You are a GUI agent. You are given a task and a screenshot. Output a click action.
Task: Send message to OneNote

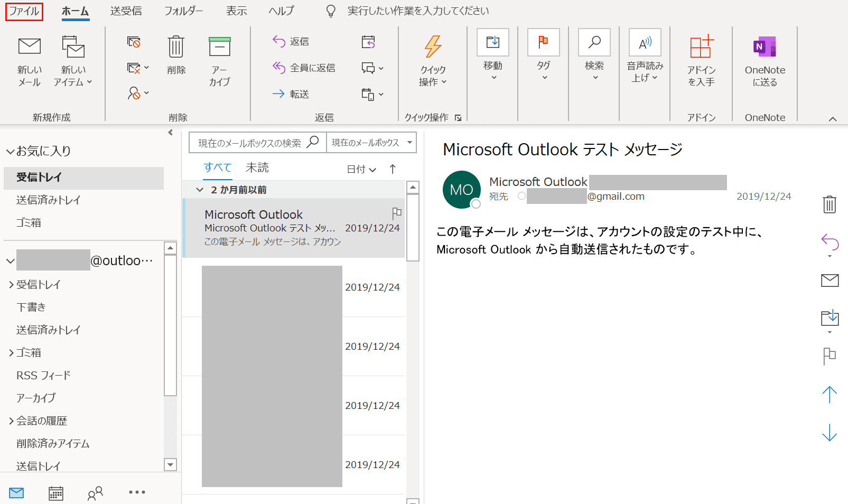pyautogui.click(x=765, y=61)
